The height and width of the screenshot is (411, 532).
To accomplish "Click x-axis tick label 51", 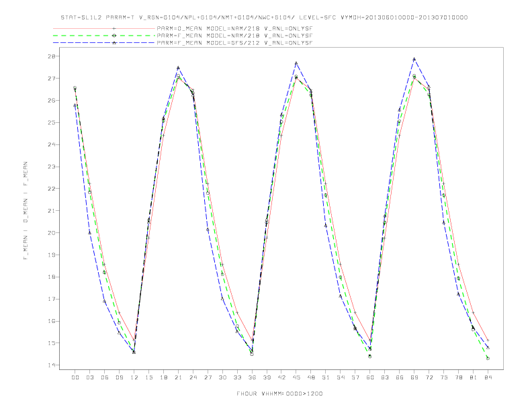I will (x=326, y=377).
